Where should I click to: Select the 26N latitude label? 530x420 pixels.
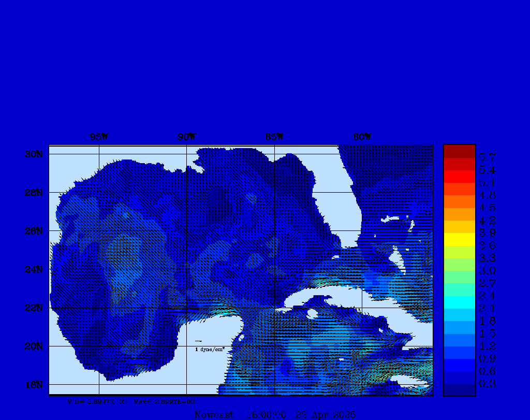click(33, 231)
